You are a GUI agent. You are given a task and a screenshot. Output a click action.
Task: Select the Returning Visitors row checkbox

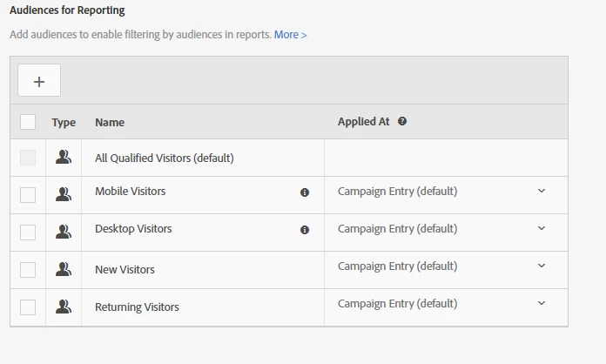tap(28, 307)
